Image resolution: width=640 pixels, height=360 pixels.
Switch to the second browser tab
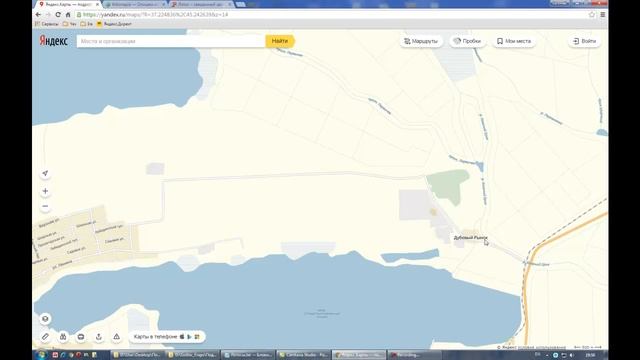135,4
